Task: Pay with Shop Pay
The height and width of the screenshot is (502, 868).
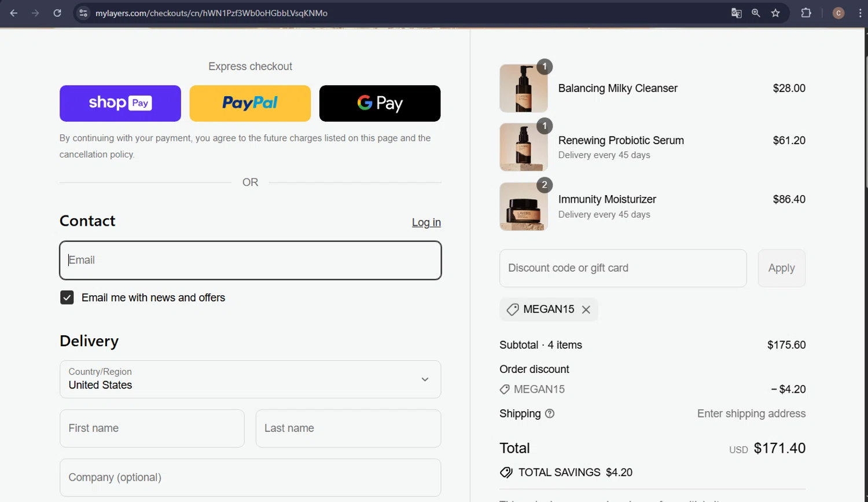Action: [x=120, y=103]
